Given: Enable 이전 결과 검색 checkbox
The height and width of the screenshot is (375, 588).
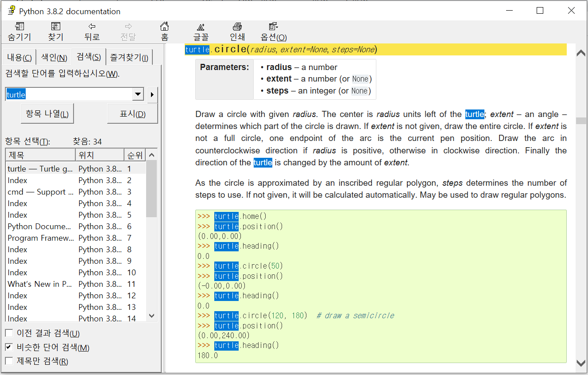Looking at the screenshot, I should click(9, 333).
